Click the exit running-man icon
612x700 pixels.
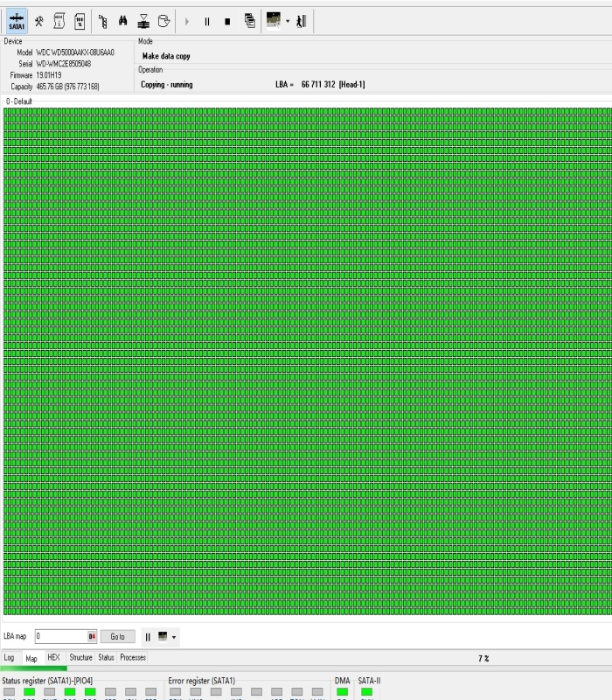point(301,21)
